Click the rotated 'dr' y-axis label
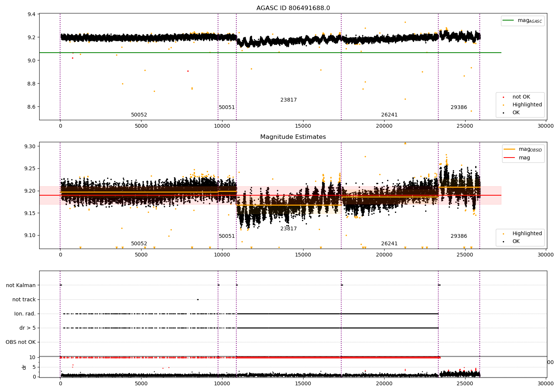This screenshot has width=560, height=392. tap(24, 367)
